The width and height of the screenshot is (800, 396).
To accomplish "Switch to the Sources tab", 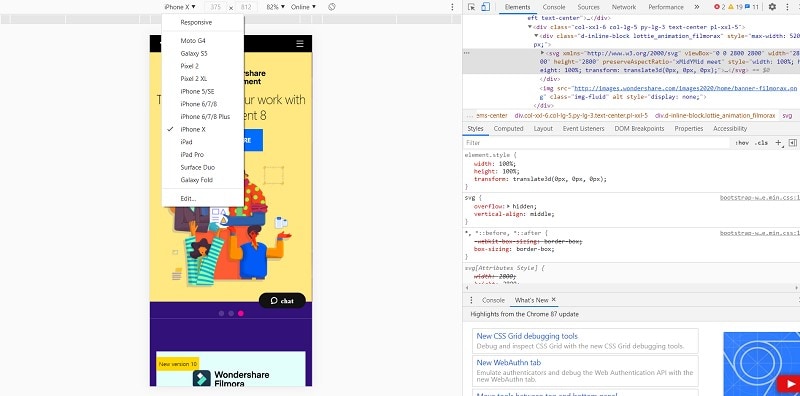I will click(x=588, y=7).
